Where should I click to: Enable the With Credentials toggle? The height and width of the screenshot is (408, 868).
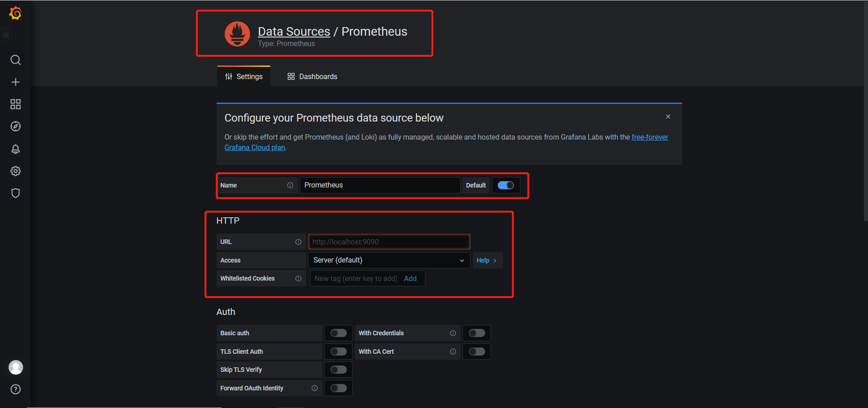pos(476,333)
